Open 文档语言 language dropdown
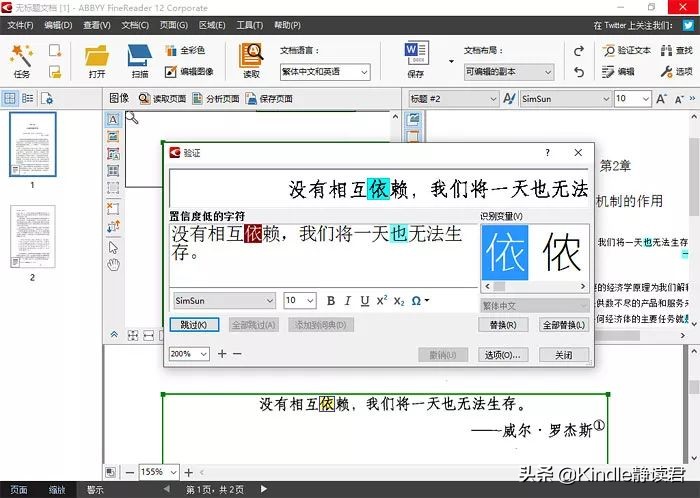This screenshot has width=700, height=498. (325, 72)
